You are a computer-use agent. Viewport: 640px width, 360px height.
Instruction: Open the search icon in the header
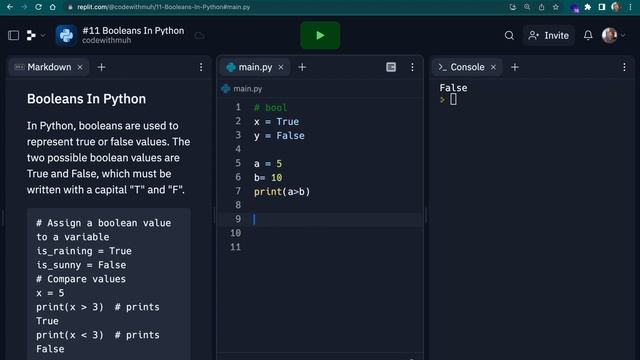click(x=509, y=36)
